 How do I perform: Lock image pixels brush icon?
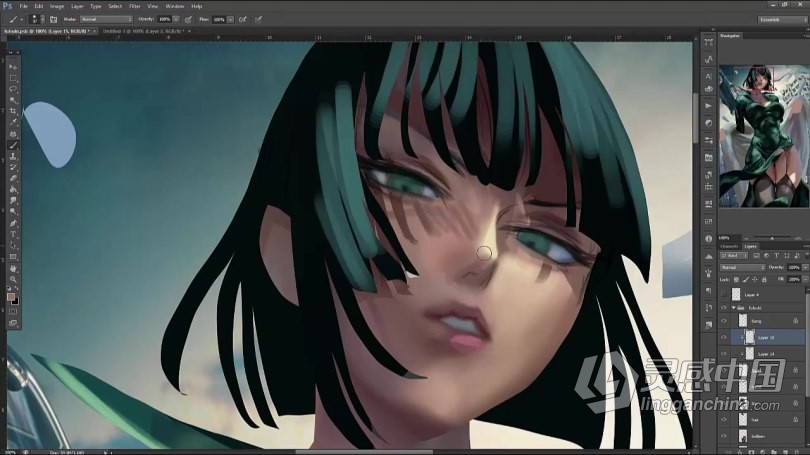tap(745, 279)
